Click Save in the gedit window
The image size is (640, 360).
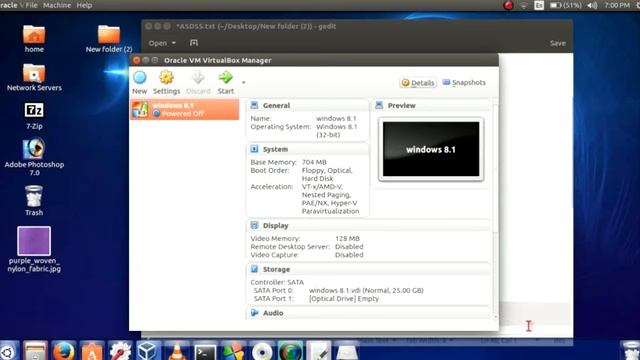point(558,43)
